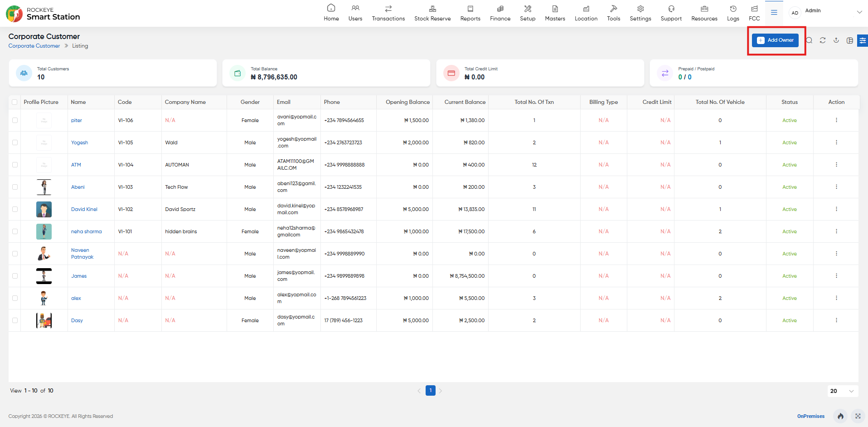Open the blue filter settings icon
The height and width of the screenshot is (427, 868).
[x=863, y=40]
